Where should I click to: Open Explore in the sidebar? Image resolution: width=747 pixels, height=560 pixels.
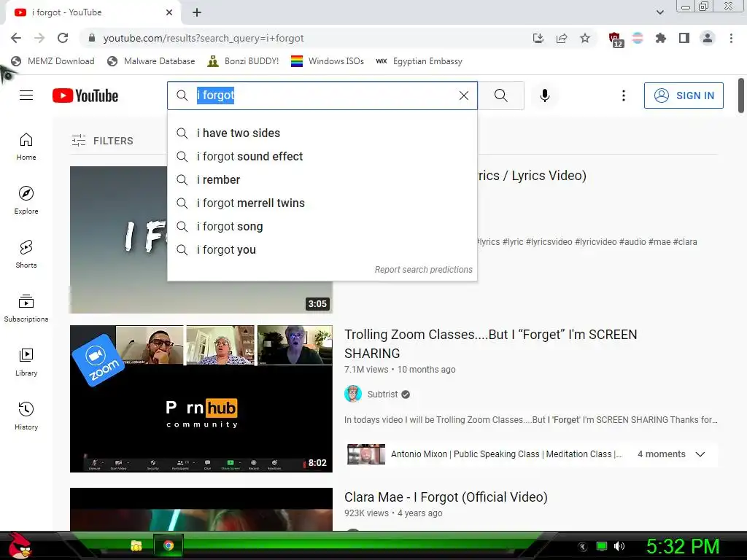pyautogui.click(x=26, y=201)
